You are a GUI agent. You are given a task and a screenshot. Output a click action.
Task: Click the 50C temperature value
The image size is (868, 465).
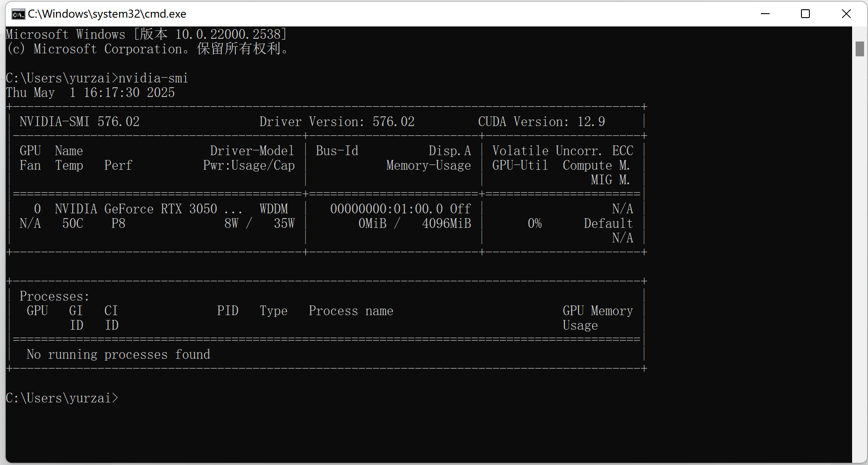point(73,223)
